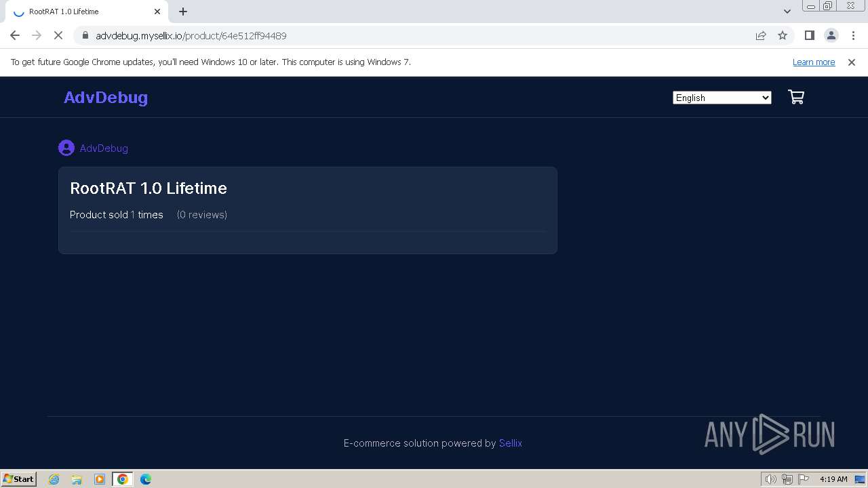Open Action Center flag tray icon
This screenshot has height=488, width=868.
click(x=804, y=479)
